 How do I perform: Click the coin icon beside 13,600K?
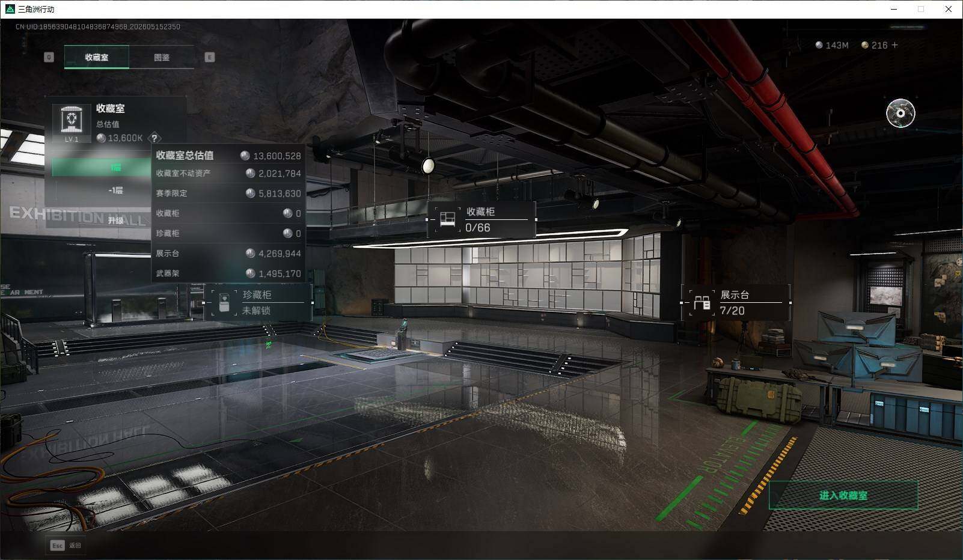click(x=101, y=138)
